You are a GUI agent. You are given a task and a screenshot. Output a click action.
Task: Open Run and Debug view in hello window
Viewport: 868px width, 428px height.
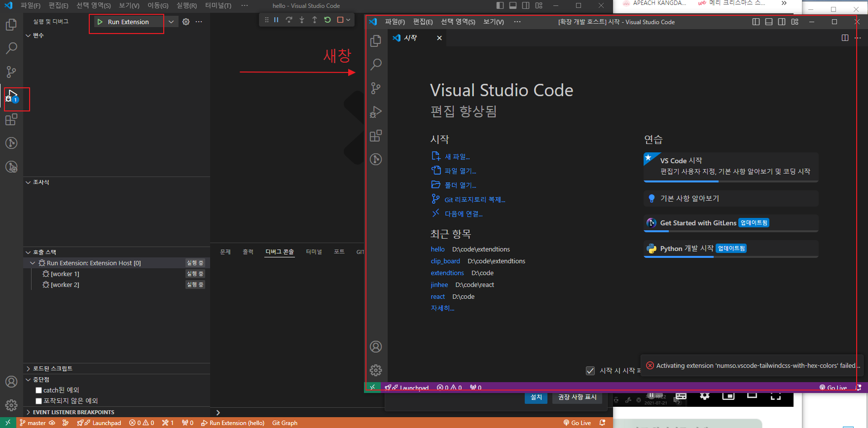coord(11,96)
